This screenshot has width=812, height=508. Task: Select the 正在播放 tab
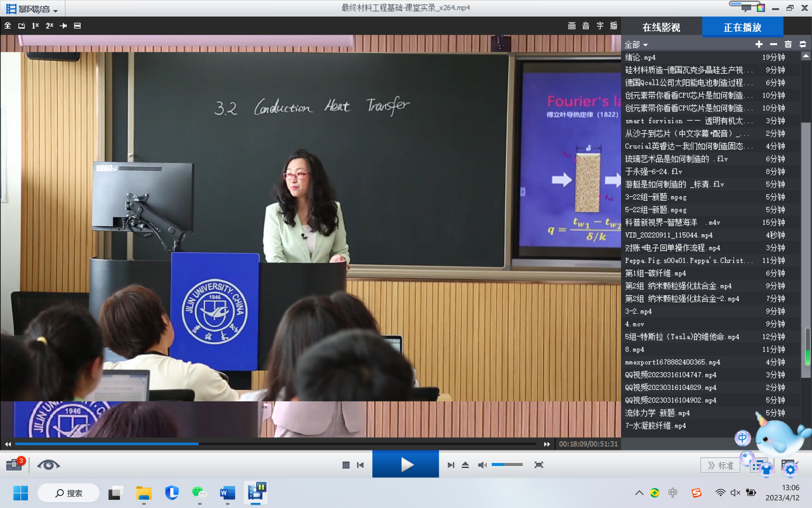[x=742, y=27]
